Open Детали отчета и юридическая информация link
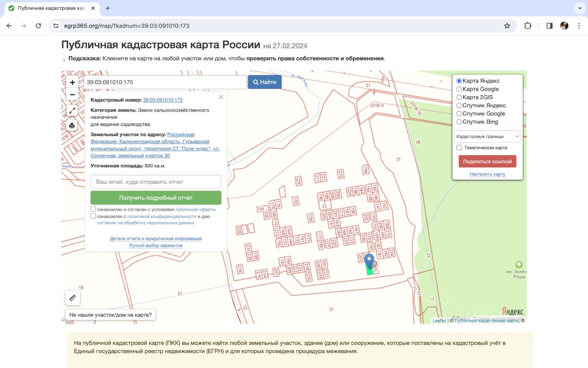588x368 pixels. (x=156, y=239)
